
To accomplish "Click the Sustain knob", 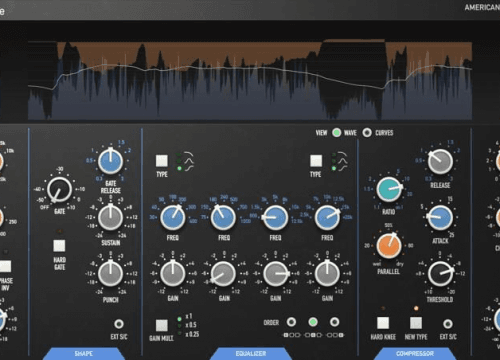I will [110, 218].
